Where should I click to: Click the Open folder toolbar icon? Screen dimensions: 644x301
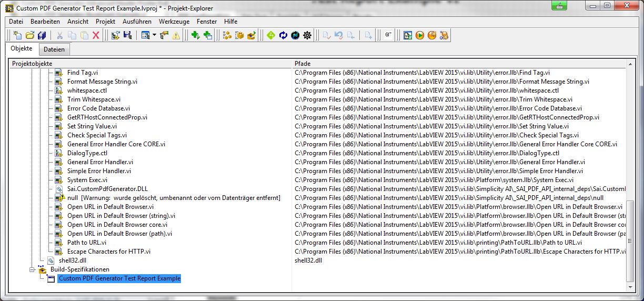point(30,36)
